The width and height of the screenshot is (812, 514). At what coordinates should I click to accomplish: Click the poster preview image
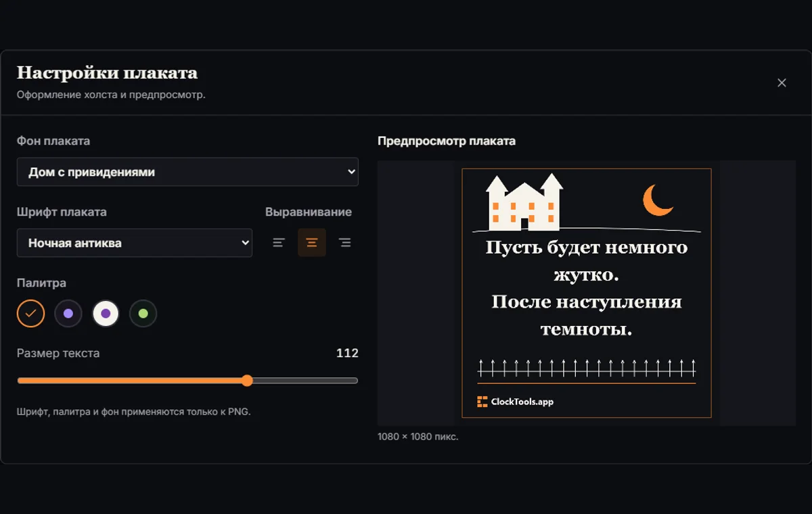point(587,293)
